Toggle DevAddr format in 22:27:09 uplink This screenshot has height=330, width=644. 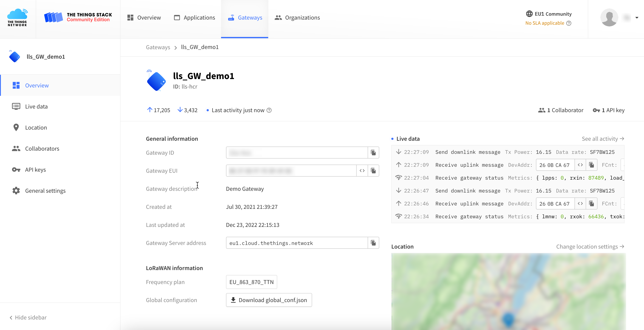580,165
